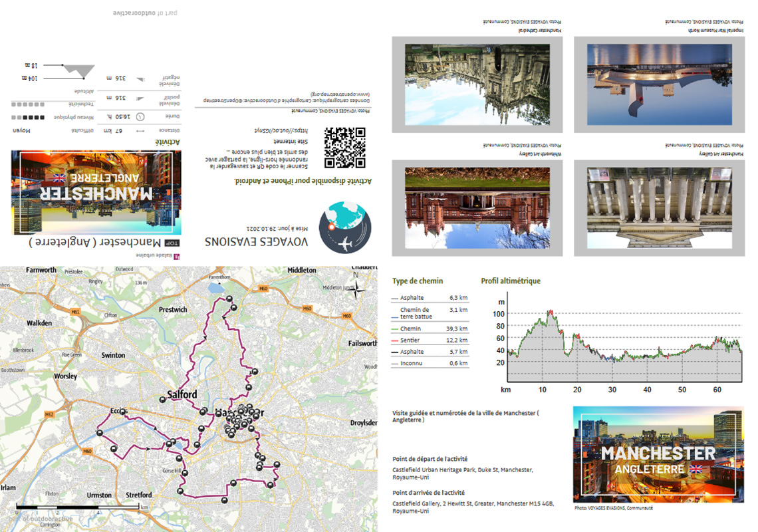This screenshot has height=532, width=758.
Task: Click the double-arrow distance icon beside 67 km
Action: pyautogui.click(x=140, y=130)
